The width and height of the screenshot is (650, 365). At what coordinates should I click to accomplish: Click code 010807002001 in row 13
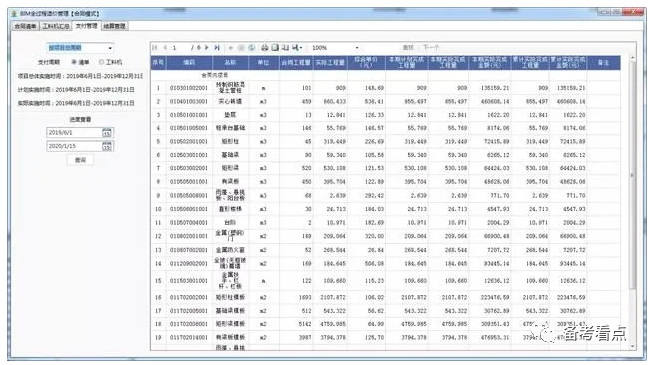(x=189, y=250)
